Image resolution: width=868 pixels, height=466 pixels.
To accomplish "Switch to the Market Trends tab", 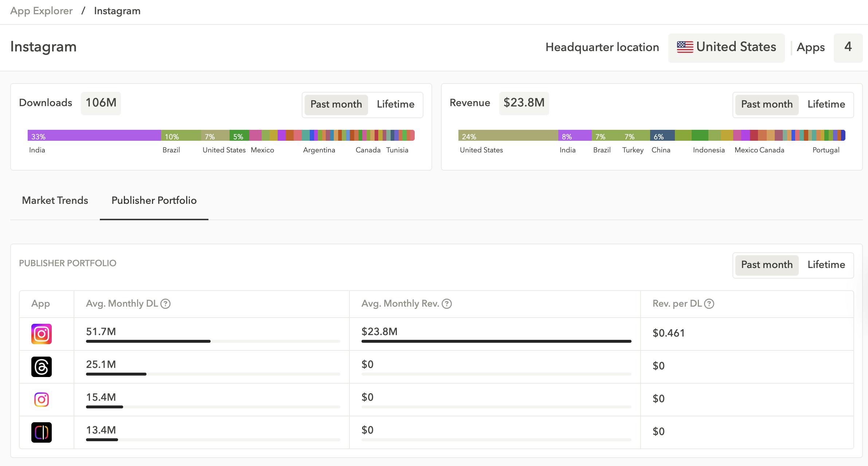I will (55, 201).
